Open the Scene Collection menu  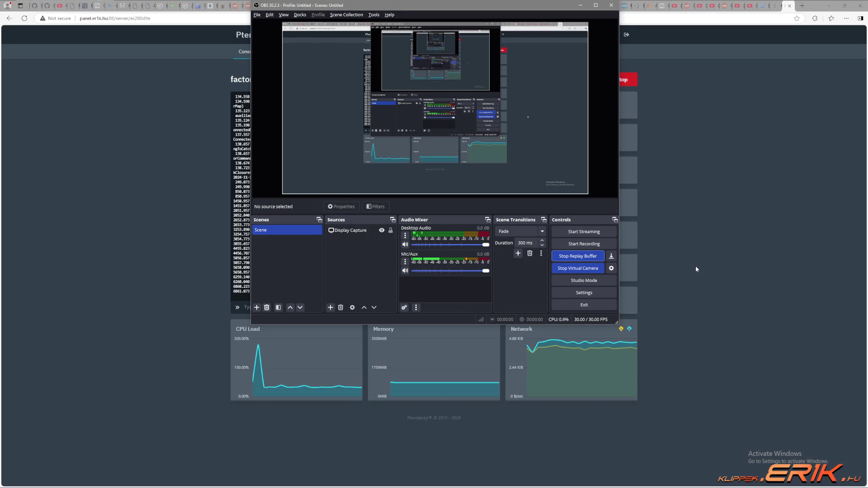tap(346, 14)
